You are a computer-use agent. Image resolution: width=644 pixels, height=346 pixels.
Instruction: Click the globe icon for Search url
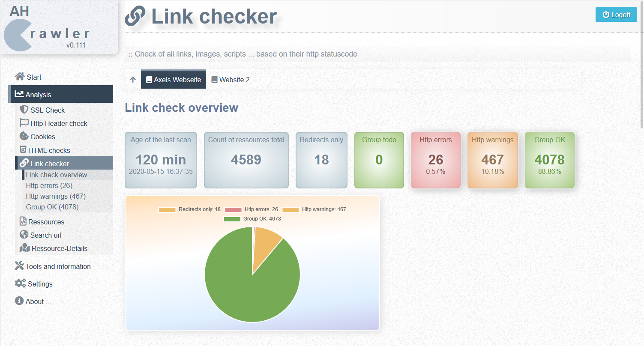[24, 235]
